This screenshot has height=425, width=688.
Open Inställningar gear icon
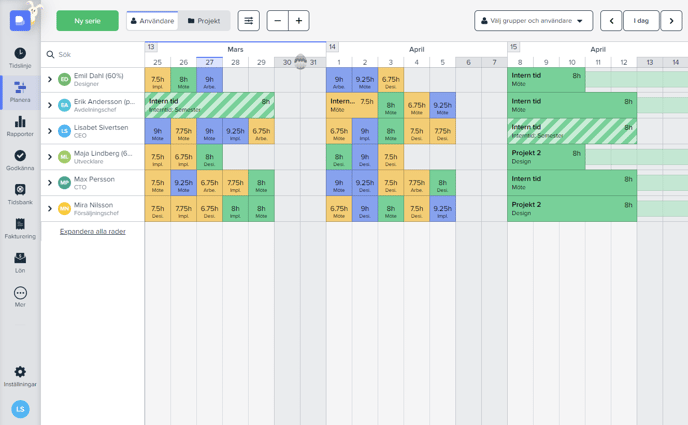[x=20, y=372]
